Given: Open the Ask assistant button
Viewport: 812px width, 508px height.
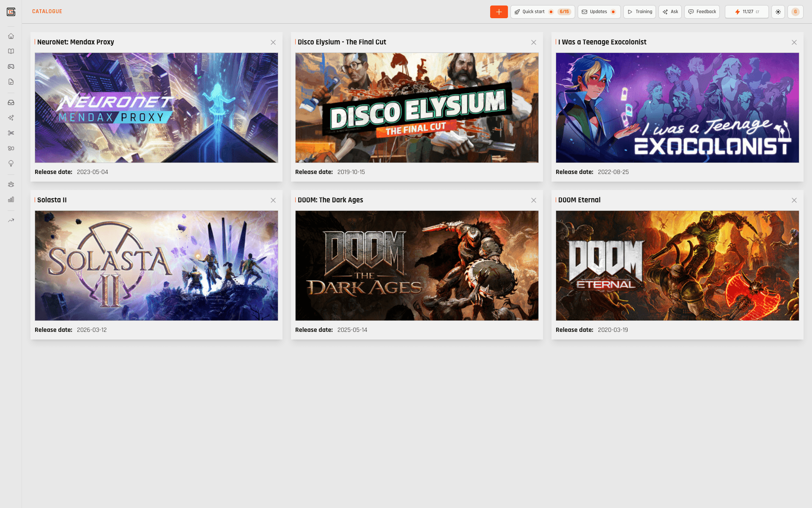Looking at the screenshot, I should 670,12.
